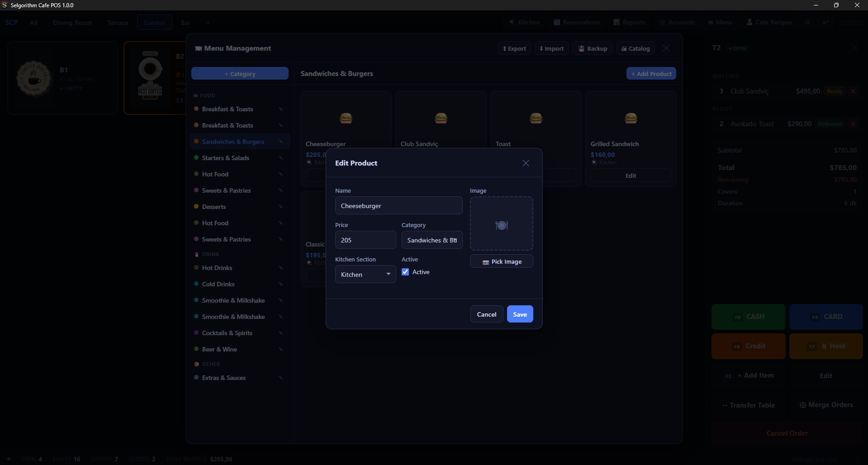Open Cafe Recipes
868x465 pixels.
coord(769,22)
